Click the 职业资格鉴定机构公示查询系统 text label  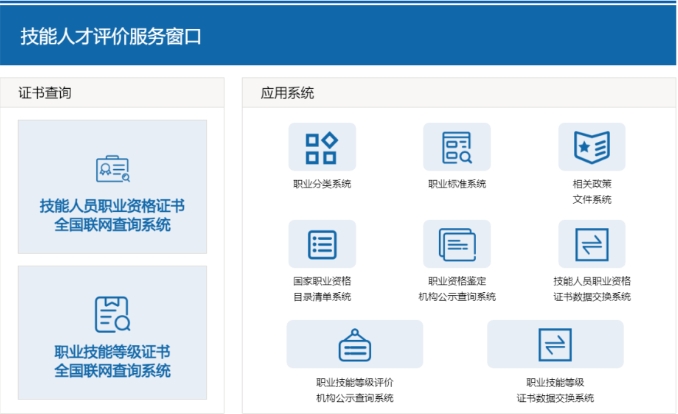(456, 289)
